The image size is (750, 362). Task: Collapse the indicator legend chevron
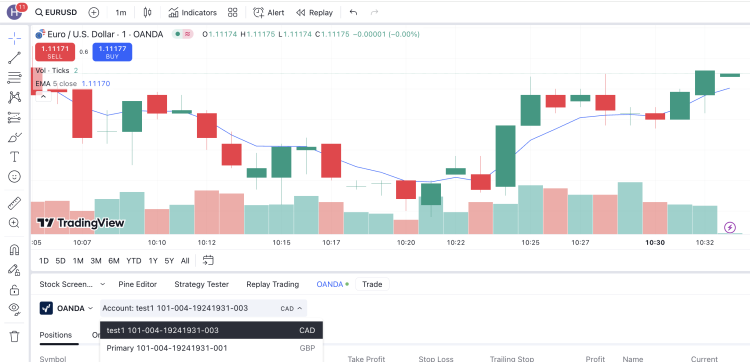[x=43, y=97]
